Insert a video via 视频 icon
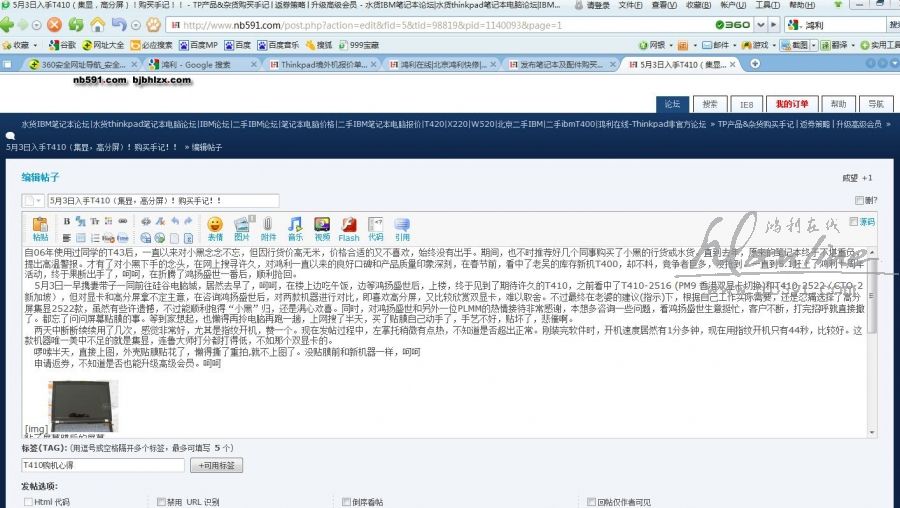The width and height of the screenshot is (900, 508). [322, 228]
